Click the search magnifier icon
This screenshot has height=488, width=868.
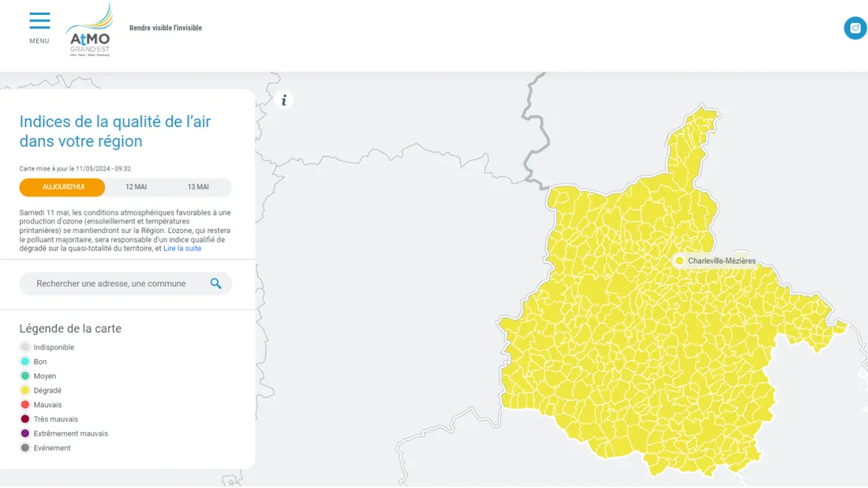[x=216, y=283]
